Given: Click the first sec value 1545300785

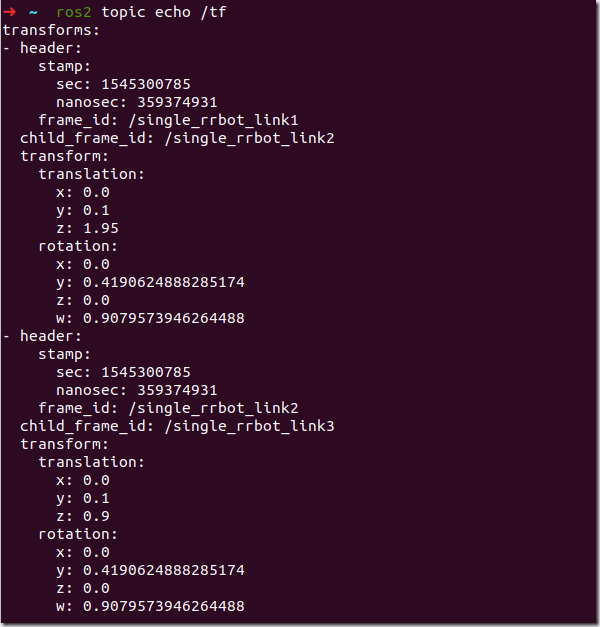Looking at the screenshot, I should pyautogui.click(x=146, y=84).
